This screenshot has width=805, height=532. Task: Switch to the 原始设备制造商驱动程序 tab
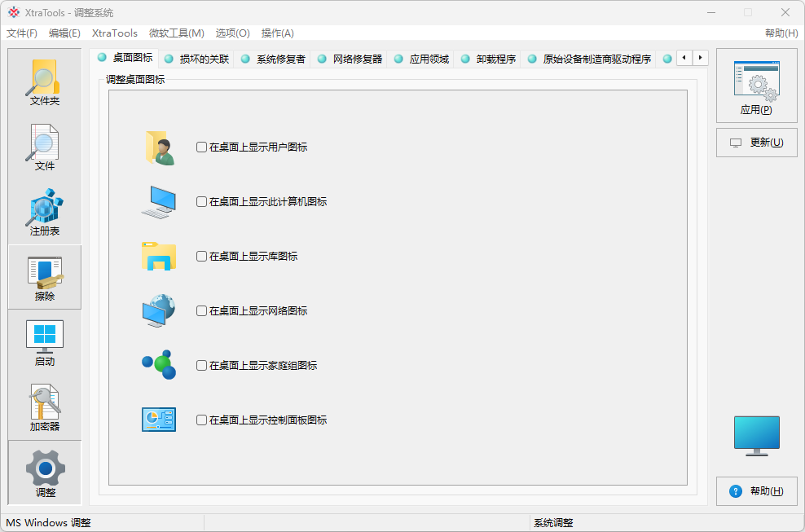pyautogui.click(x=588, y=59)
